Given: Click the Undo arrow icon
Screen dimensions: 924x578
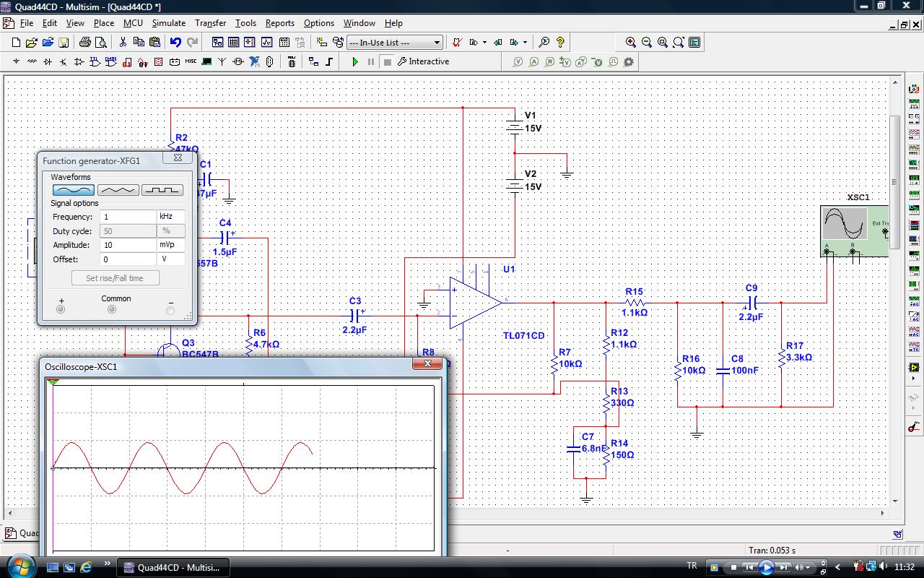Looking at the screenshot, I should point(175,43).
